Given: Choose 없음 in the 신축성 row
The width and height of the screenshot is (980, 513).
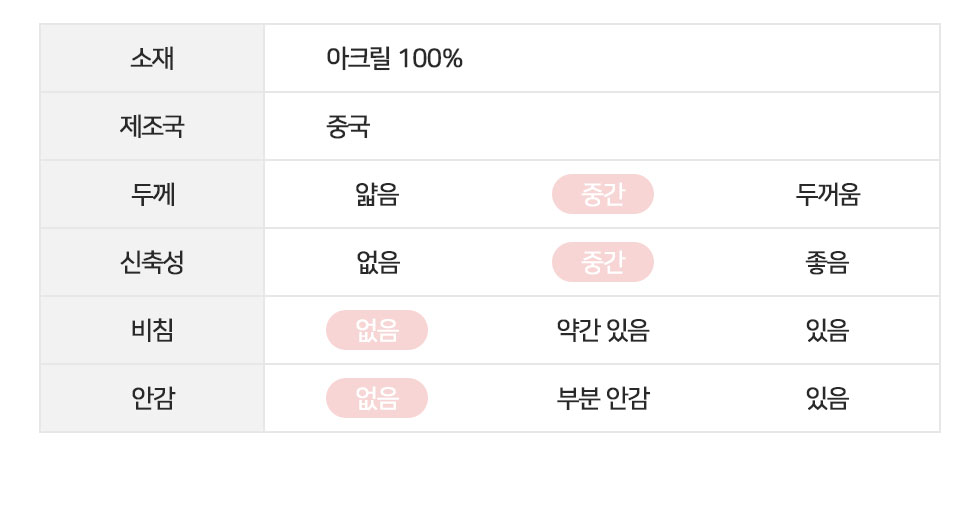Looking at the screenshot, I should click(378, 262).
